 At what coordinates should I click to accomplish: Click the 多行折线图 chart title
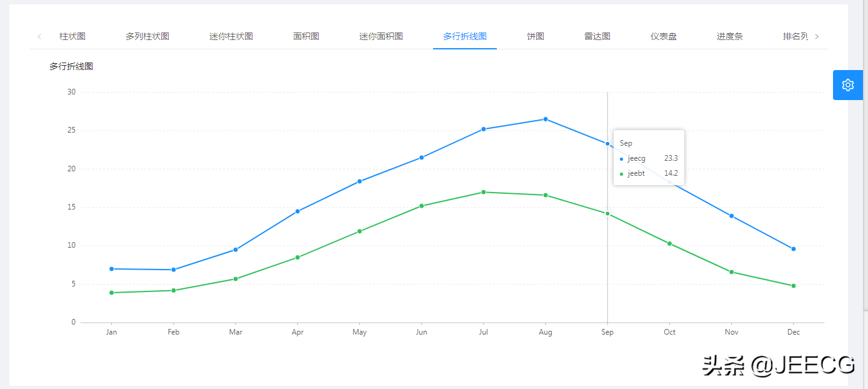pos(71,66)
